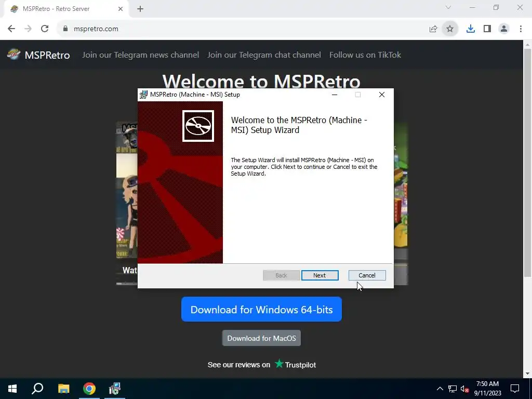This screenshot has width=532, height=399.
Task: Cancel the MSPRetro Setup Wizard
Action: (367, 275)
